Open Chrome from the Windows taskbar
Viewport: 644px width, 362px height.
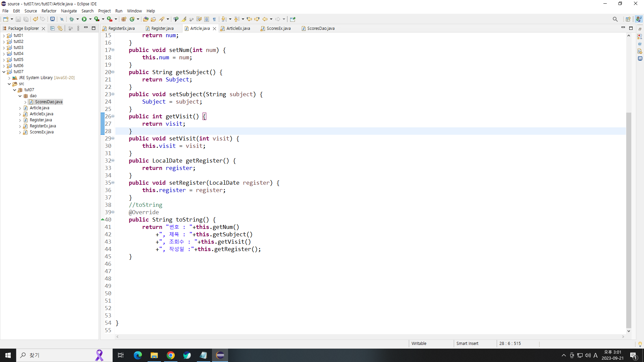[x=171, y=355]
